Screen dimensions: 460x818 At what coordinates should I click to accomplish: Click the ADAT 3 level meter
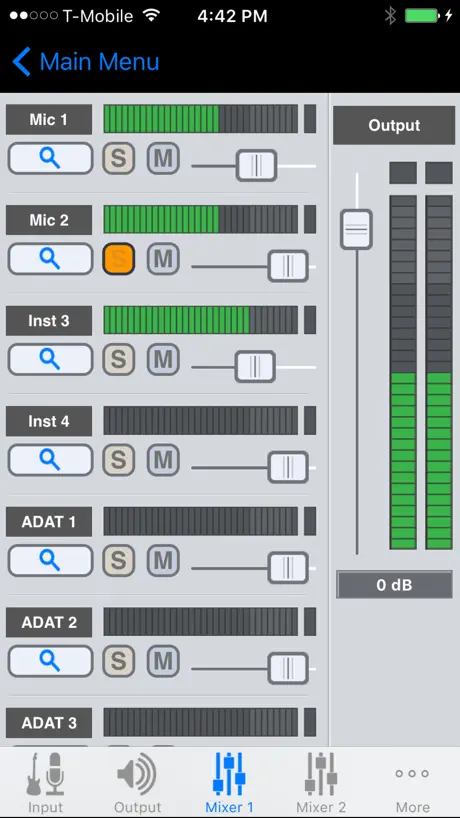[201, 723]
